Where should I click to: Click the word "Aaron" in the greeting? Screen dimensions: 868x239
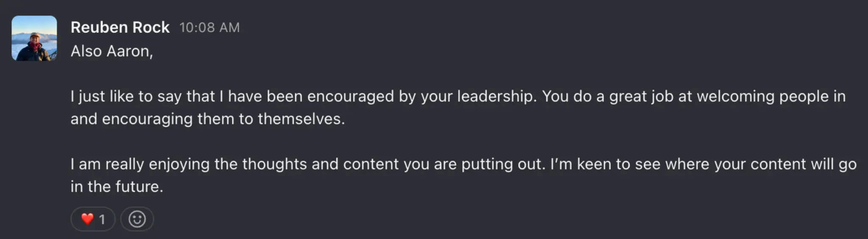pos(128,51)
